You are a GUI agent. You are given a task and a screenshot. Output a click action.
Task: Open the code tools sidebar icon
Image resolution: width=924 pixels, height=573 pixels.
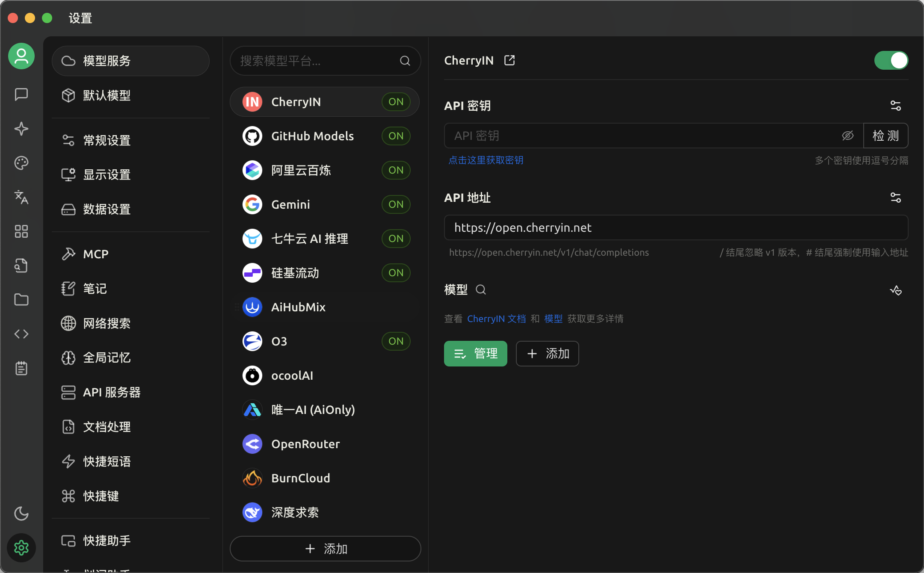(x=21, y=334)
